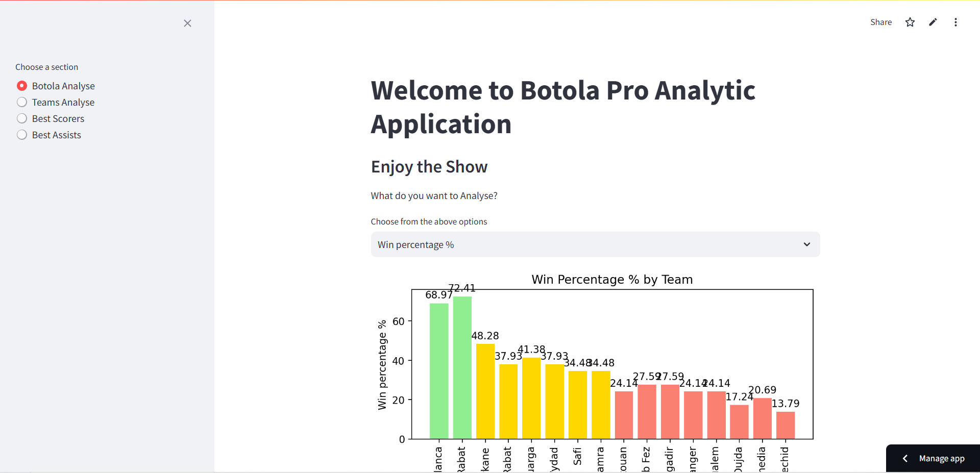Screen dimensions: 980x473
Task: Click the dropdown chevron for analysis options
Action: coord(806,244)
